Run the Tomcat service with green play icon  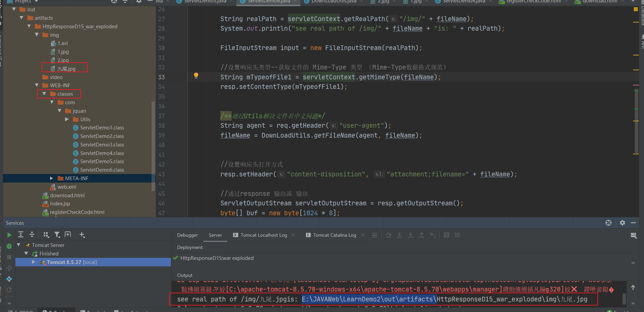click(9, 235)
